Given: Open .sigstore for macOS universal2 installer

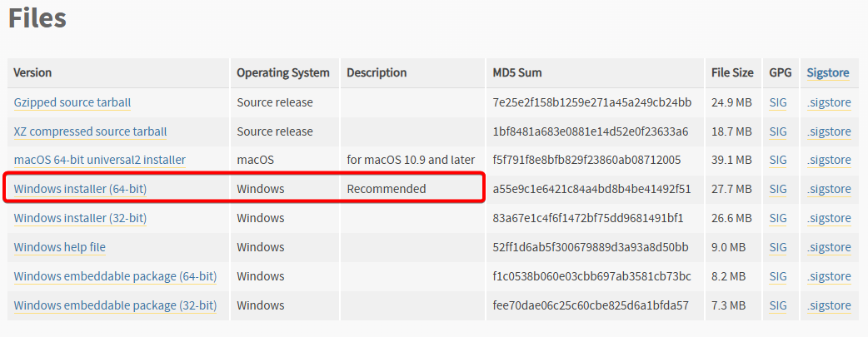Looking at the screenshot, I should [829, 160].
